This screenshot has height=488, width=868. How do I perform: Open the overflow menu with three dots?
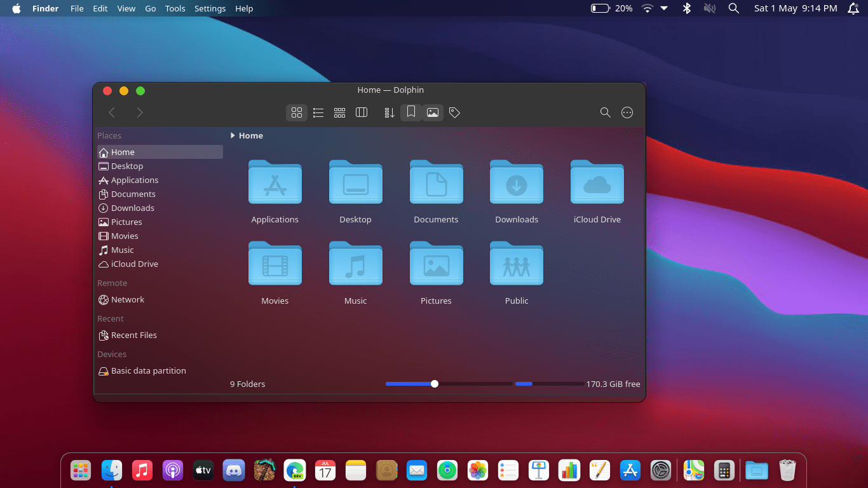627,112
